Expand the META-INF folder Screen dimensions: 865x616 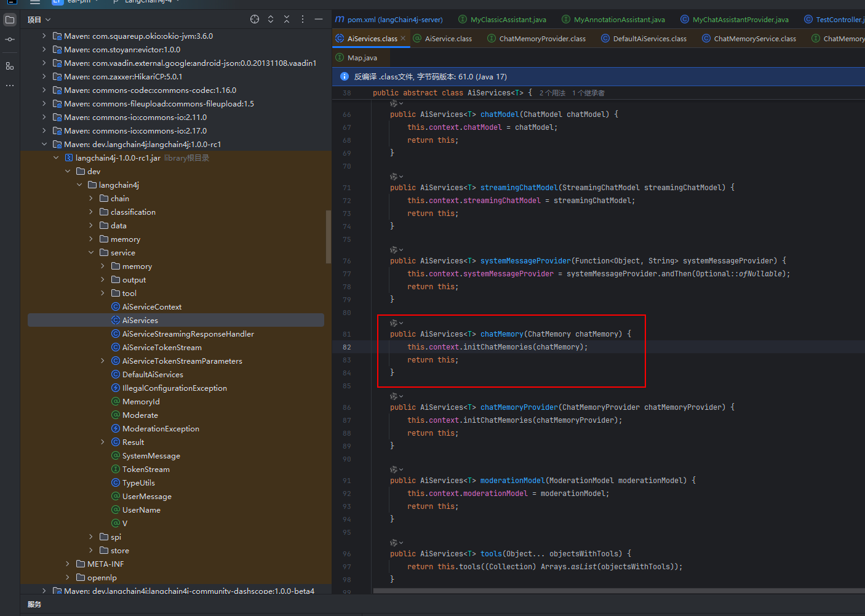67,564
